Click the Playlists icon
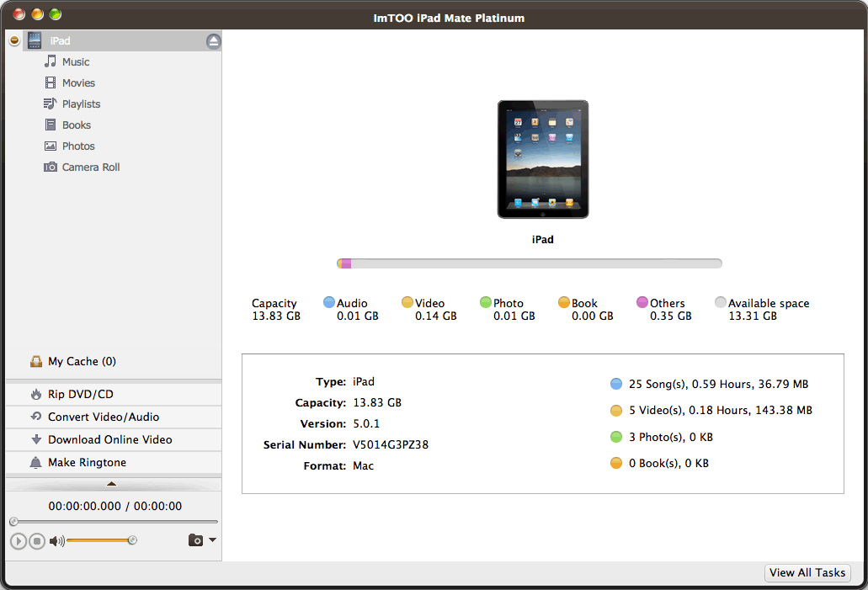868x590 pixels. [x=51, y=104]
